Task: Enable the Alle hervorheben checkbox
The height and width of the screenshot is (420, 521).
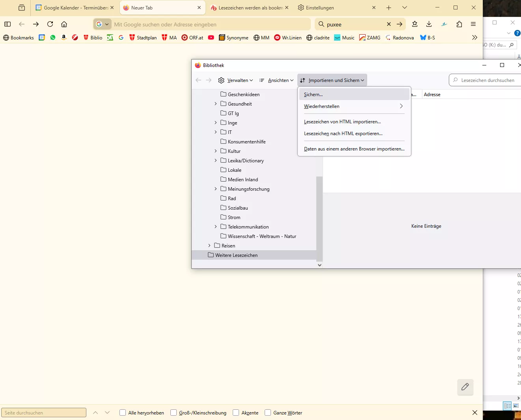Action: [123, 413]
